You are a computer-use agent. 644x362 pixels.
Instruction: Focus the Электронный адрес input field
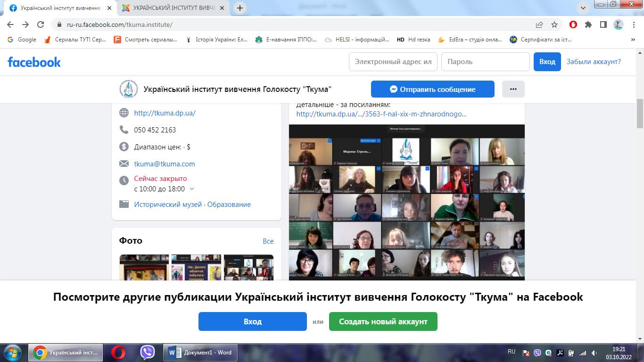click(393, 62)
